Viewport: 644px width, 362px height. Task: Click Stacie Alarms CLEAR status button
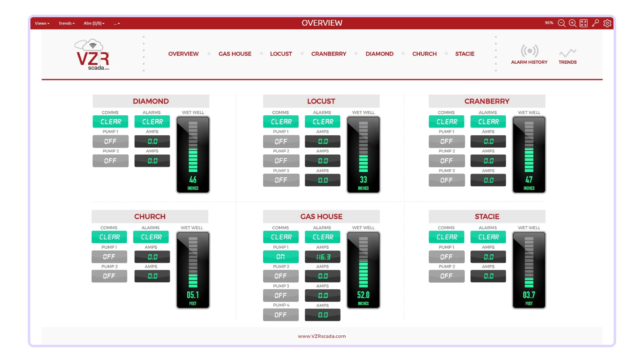pyautogui.click(x=488, y=237)
